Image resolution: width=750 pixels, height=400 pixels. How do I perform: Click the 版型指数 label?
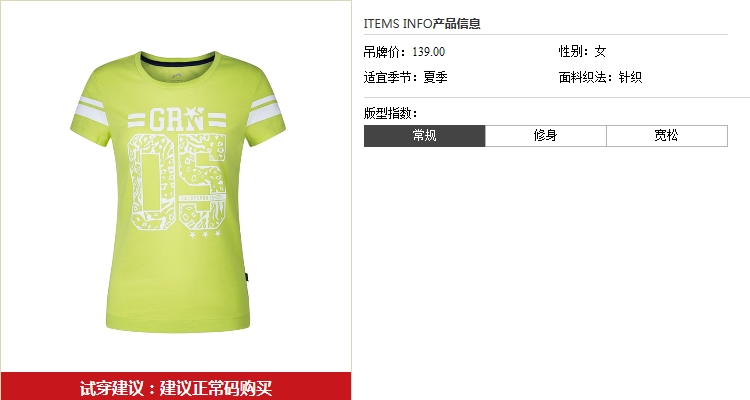pyautogui.click(x=390, y=113)
